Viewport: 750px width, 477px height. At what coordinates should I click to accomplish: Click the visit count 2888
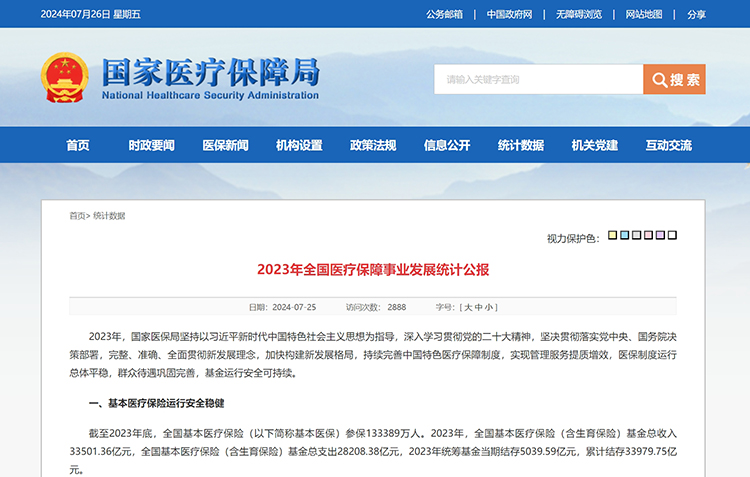pyautogui.click(x=397, y=307)
